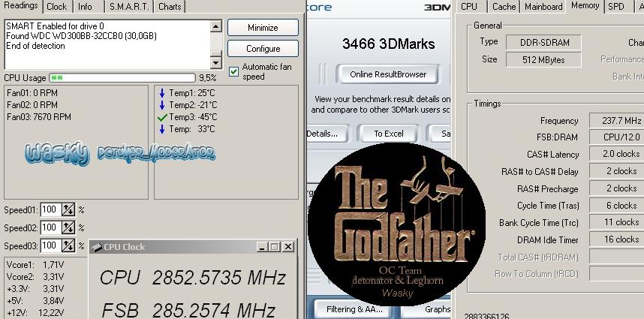The image size is (644, 319).
Task: Click the Speed01 value input field
Action: pos(50,209)
